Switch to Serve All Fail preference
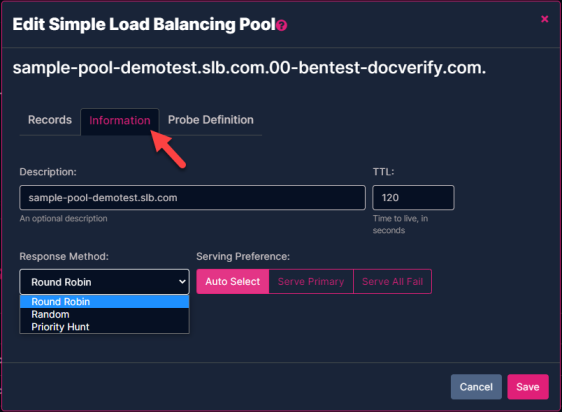The height and width of the screenshot is (413, 563). [x=392, y=282]
